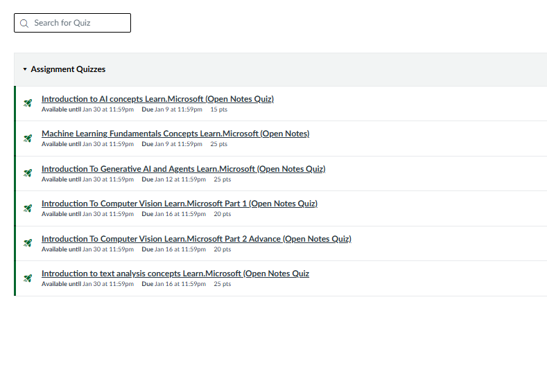
Task: Click rocket icon beside Computer Vision Part 1
Action: [x=28, y=208]
